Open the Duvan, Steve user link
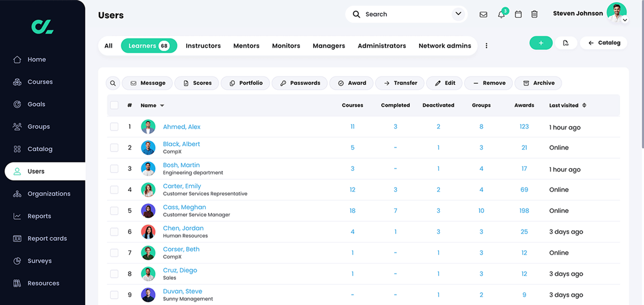This screenshot has height=305, width=644. [182, 292]
